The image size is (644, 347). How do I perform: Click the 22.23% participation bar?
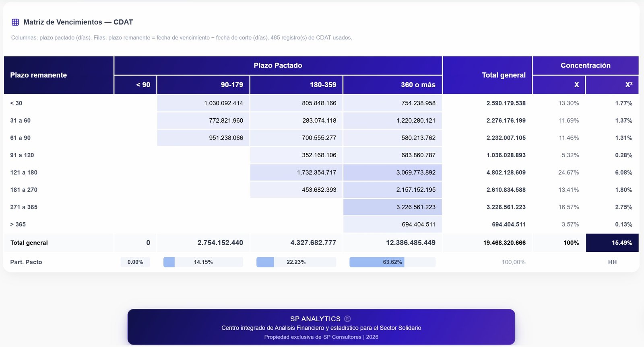point(296,262)
